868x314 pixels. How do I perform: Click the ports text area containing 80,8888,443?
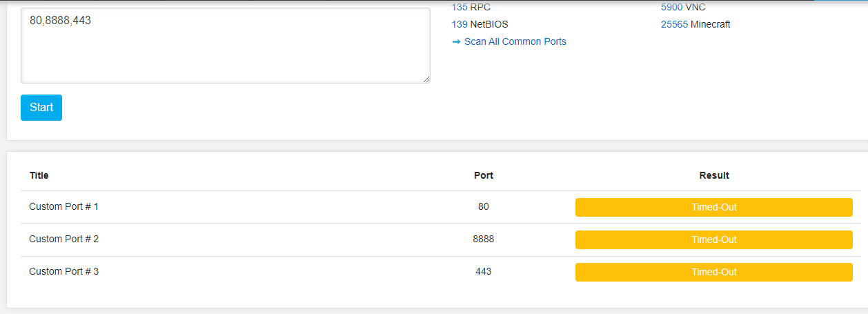[x=225, y=46]
